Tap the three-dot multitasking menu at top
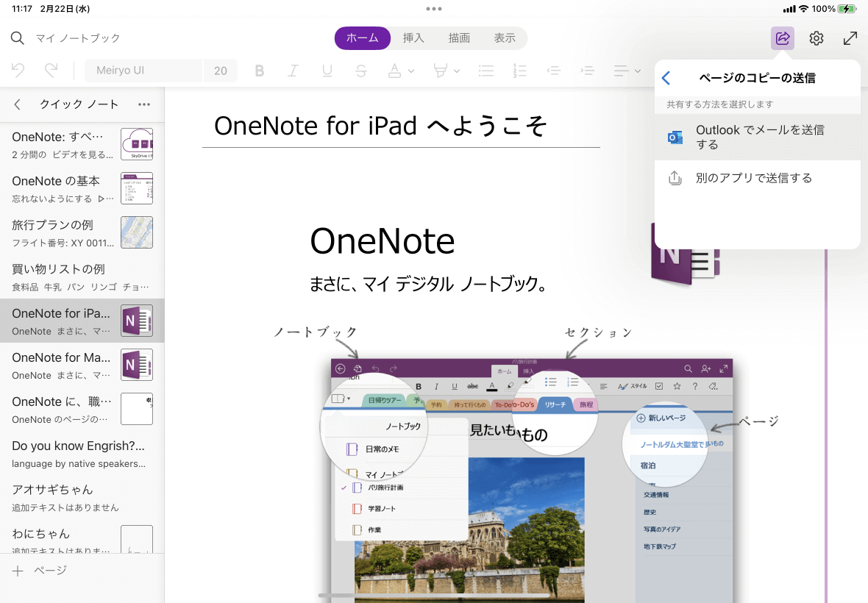The width and height of the screenshot is (868, 603). click(434, 9)
